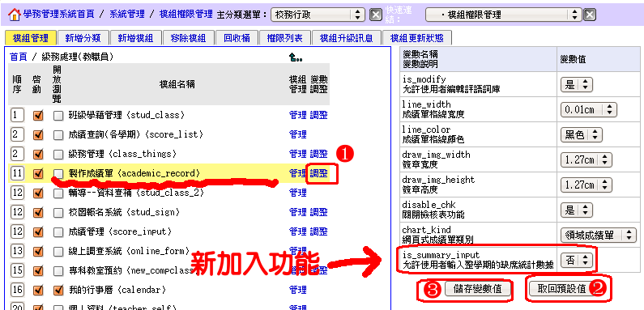
Task: Click the up-level arrow icon above 模組管理 column
Action: (296, 58)
